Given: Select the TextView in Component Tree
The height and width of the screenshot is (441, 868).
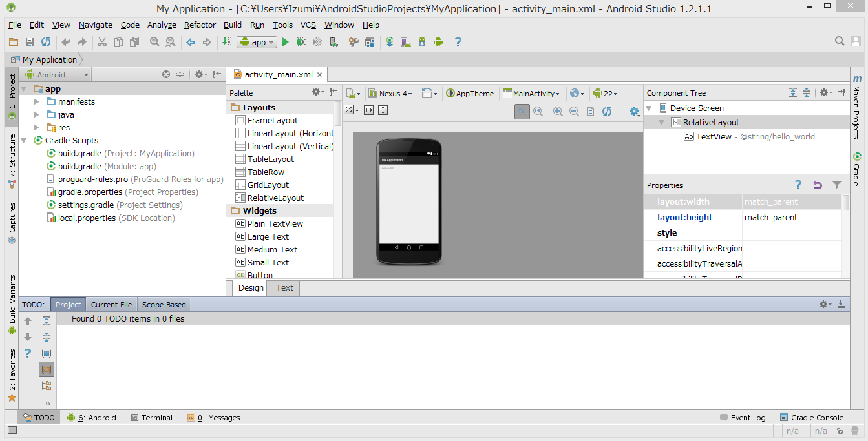Looking at the screenshot, I should tap(749, 136).
